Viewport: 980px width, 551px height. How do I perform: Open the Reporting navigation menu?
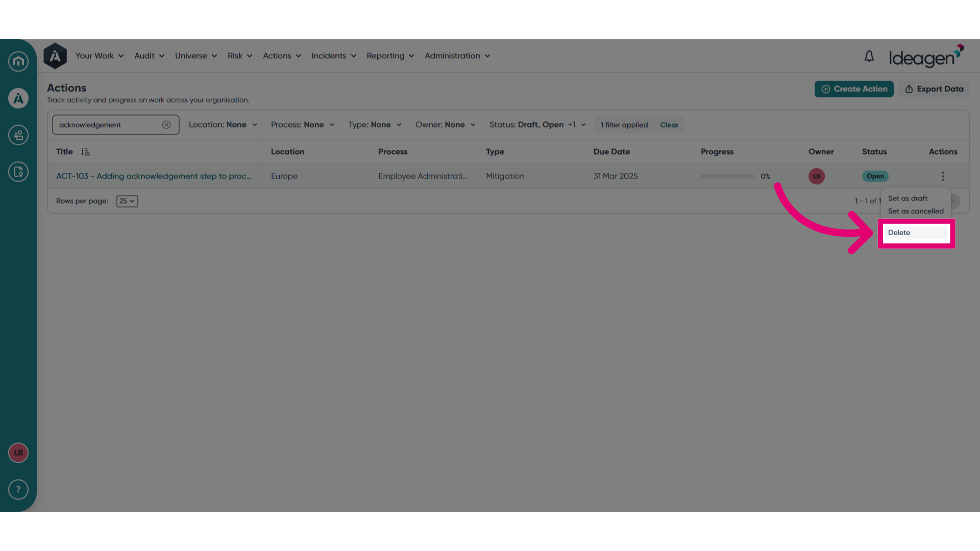point(390,56)
